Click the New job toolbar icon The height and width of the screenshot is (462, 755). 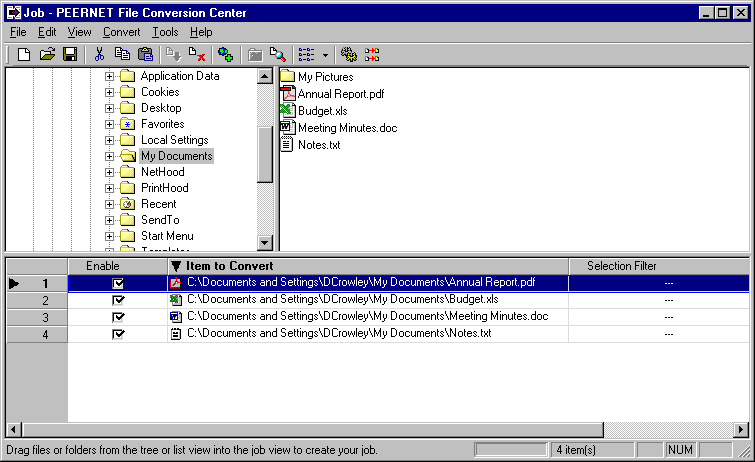(24, 54)
